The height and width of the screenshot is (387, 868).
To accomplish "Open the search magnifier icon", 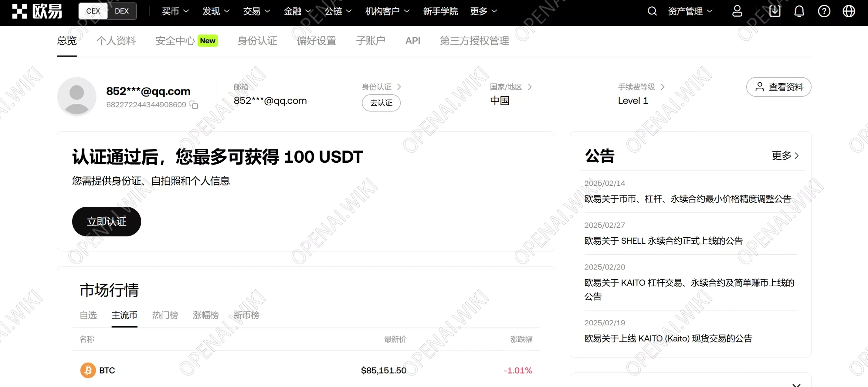I will point(652,11).
